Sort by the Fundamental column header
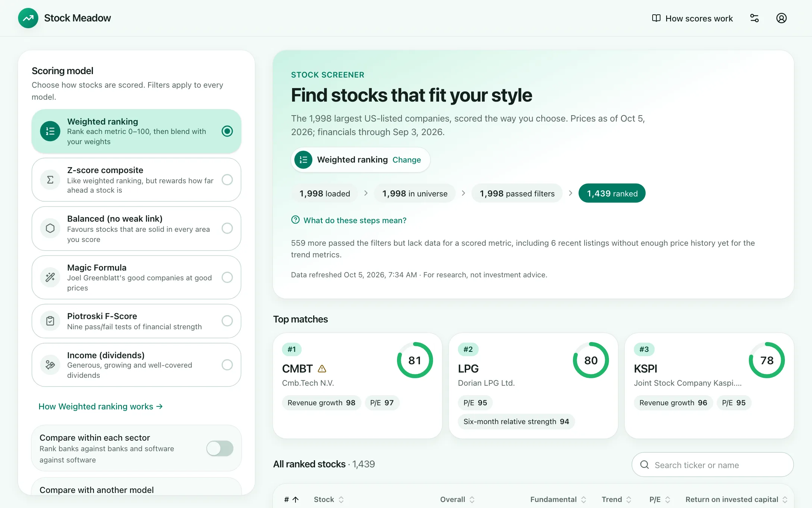 click(559, 500)
